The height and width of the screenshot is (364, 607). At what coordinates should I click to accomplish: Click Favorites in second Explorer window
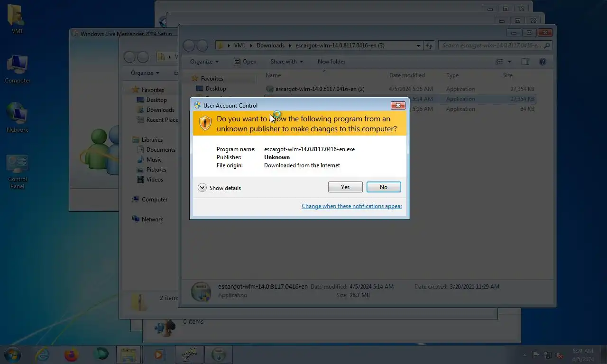pos(153,90)
